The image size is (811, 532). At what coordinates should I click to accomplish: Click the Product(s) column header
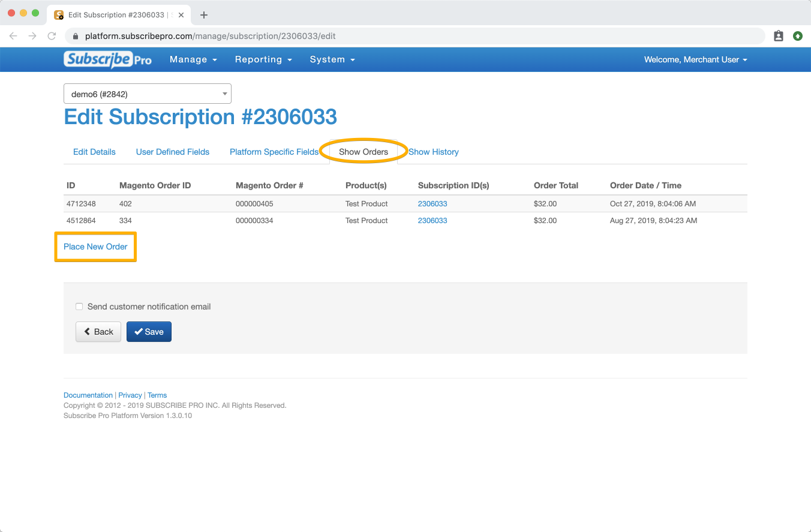click(x=366, y=185)
